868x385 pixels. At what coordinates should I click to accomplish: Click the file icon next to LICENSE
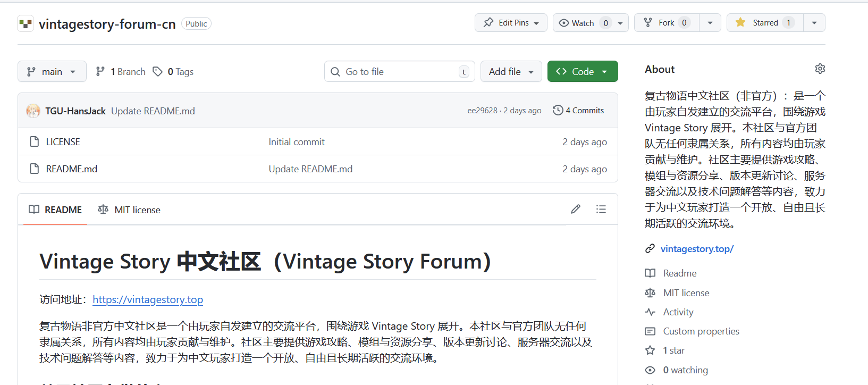[x=35, y=142]
